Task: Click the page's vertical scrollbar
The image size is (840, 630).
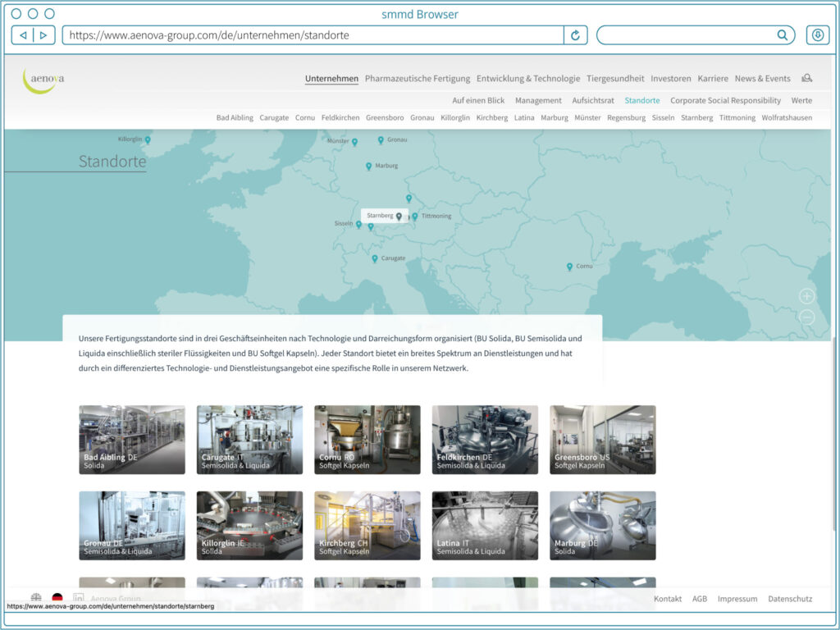Action: (x=833, y=434)
